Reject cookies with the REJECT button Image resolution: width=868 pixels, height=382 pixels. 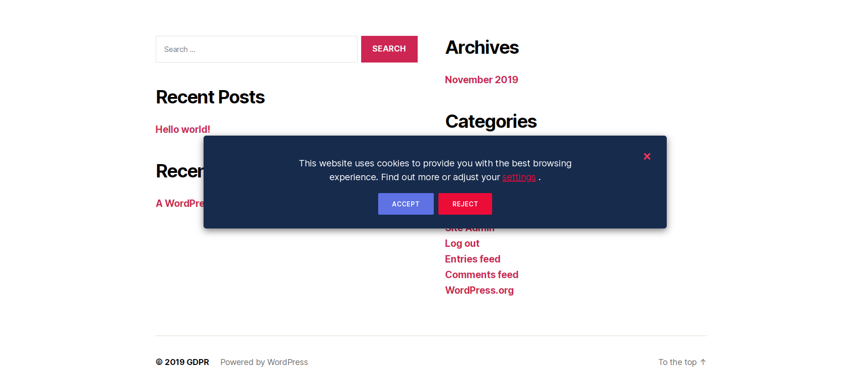(x=465, y=204)
